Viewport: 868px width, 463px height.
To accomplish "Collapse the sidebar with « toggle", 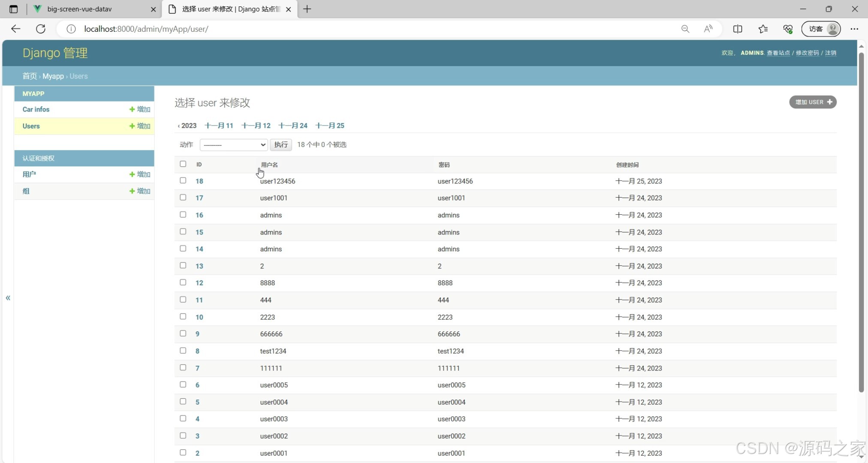I will click(x=8, y=298).
